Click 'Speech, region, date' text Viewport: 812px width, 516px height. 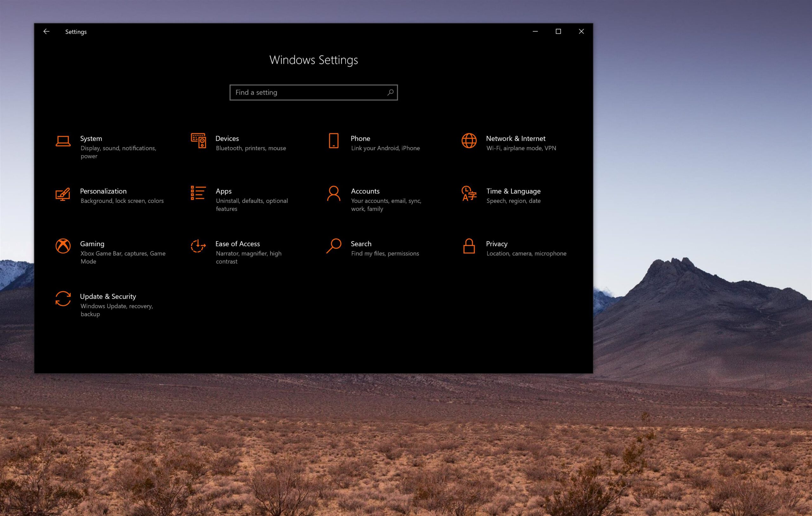tap(513, 201)
